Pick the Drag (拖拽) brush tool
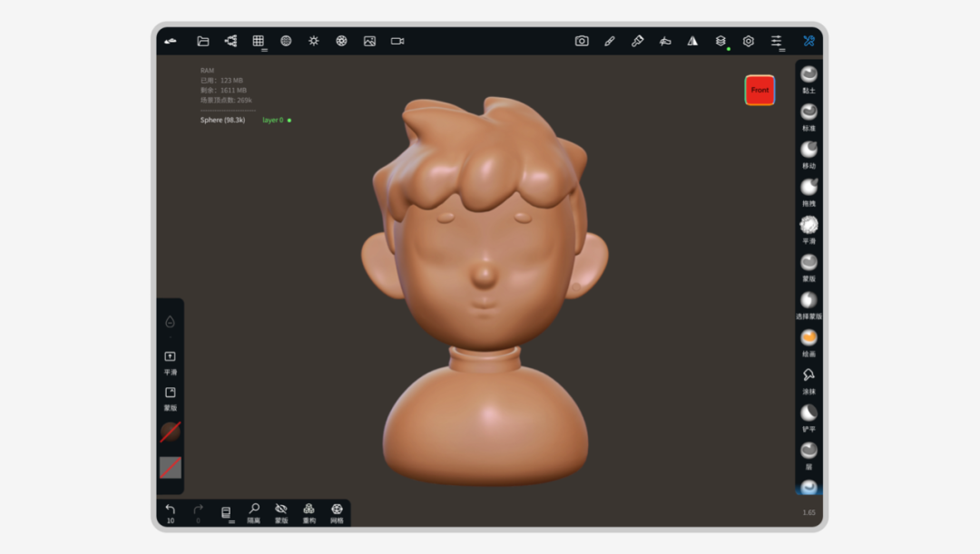This screenshot has width=980, height=554. [808, 188]
